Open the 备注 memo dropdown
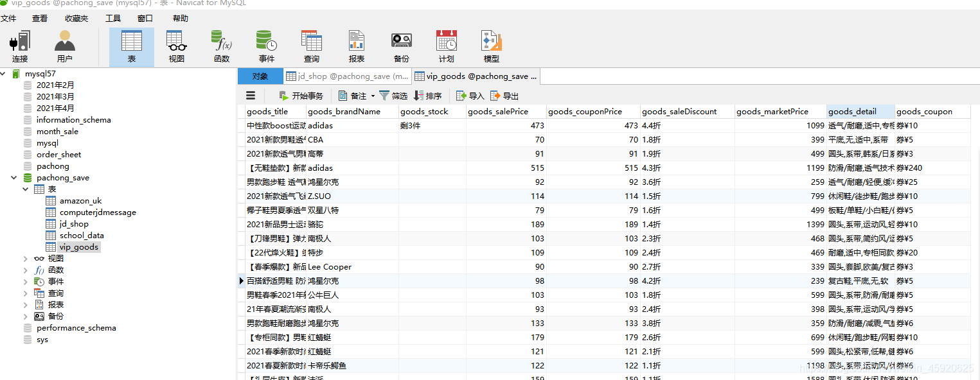 click(357, 96)
